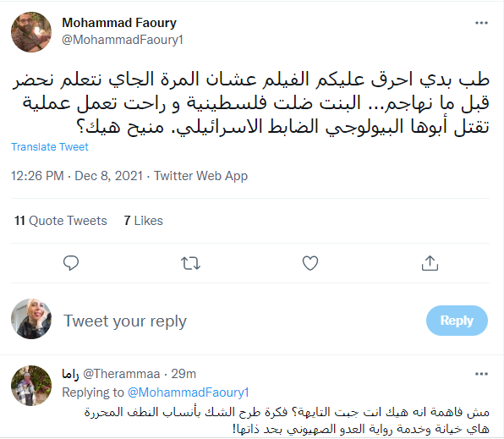Open Mohammad Faoury's profile picture

coord(31,32)
